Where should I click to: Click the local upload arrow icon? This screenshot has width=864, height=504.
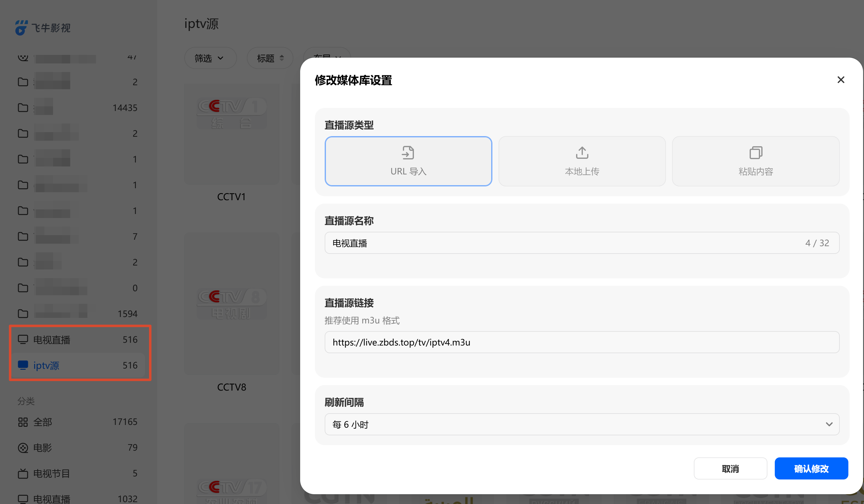click(x=582, y=153)
